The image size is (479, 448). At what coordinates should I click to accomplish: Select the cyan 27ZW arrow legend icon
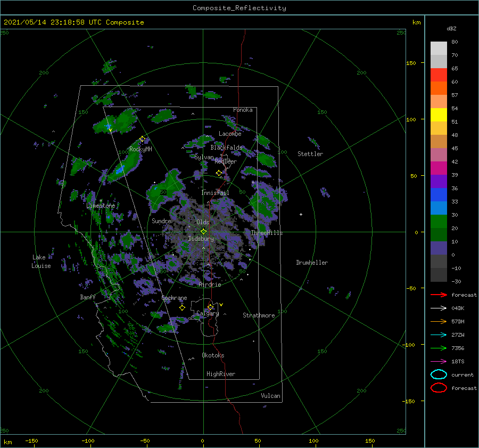point(439,335)
